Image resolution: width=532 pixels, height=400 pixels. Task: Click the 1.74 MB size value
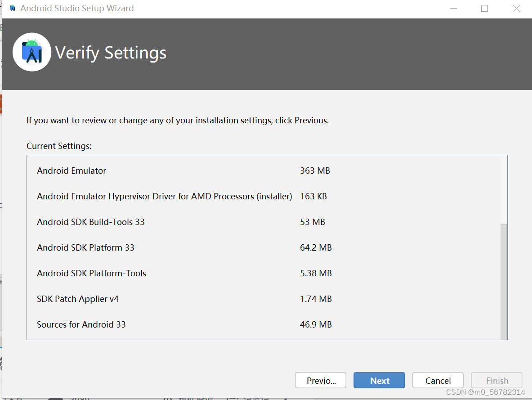point(316,299)
